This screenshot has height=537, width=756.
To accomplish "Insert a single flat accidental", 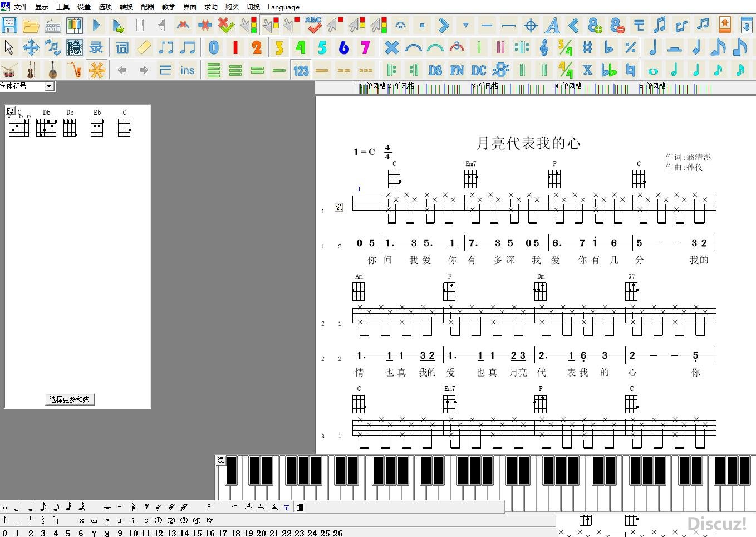I will pos(608,47).
